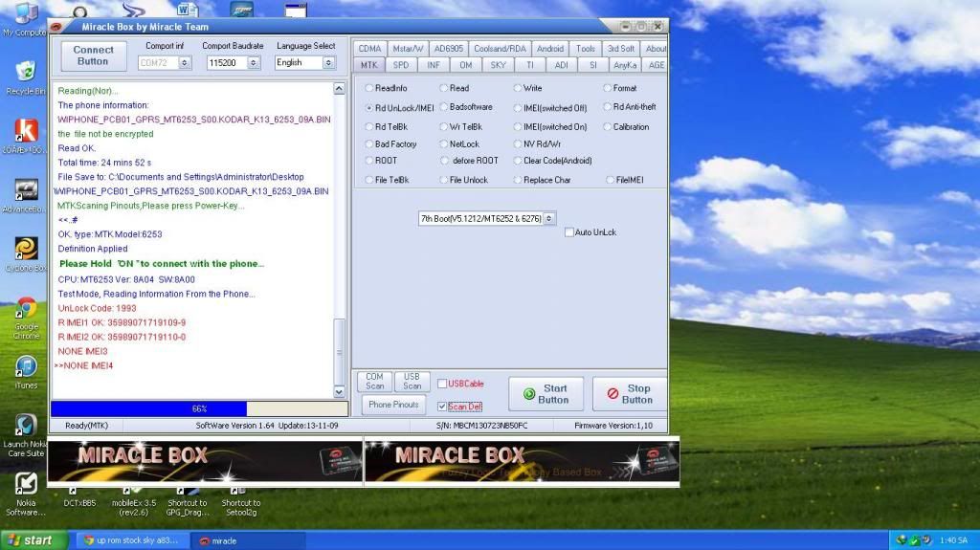Open Google Chrome desktop shortcut

(x=26, y=319)
